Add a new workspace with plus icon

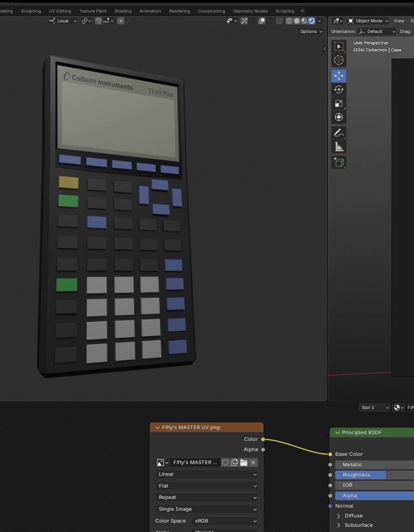pos(303,11)
